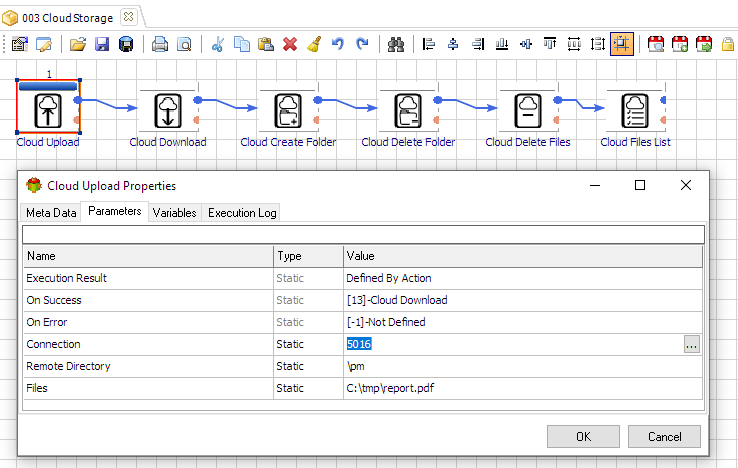Click the edit form pencil icon

coord(44,44)
